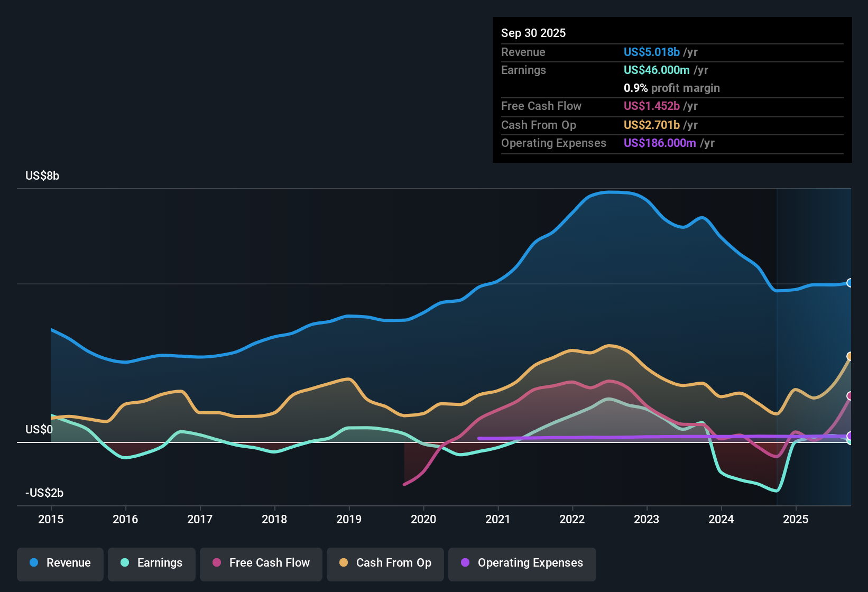This screenshot has width=868, height=592.
Task: Click the Sep 30 2025 tooltip date header
Action: (533, 33)
